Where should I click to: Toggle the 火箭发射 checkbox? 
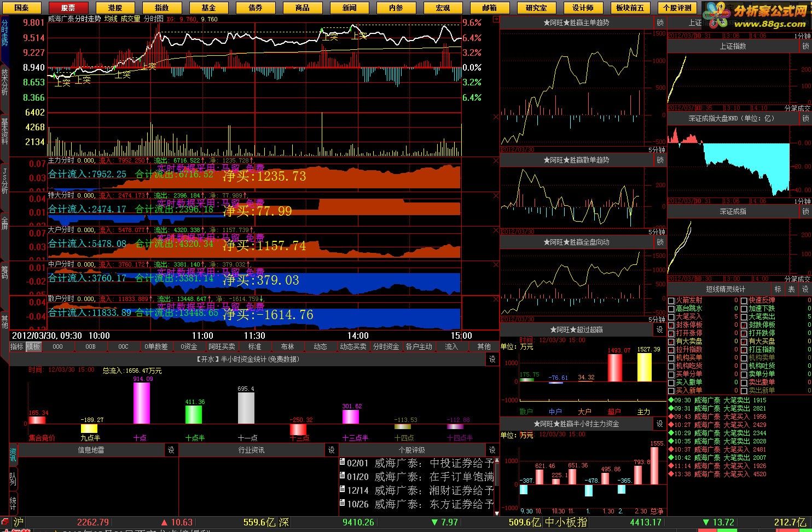[x=671, y=300]
